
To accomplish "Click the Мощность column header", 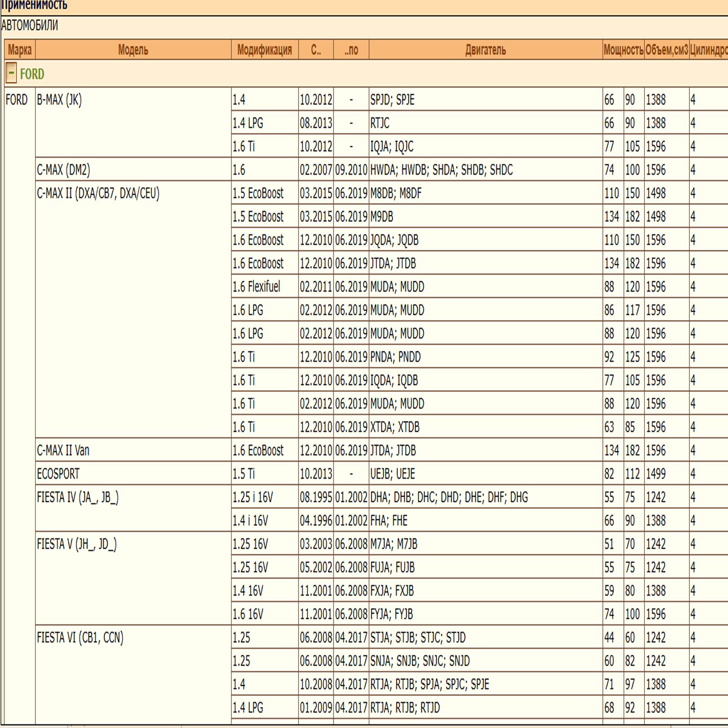I will tap(623, 50).
